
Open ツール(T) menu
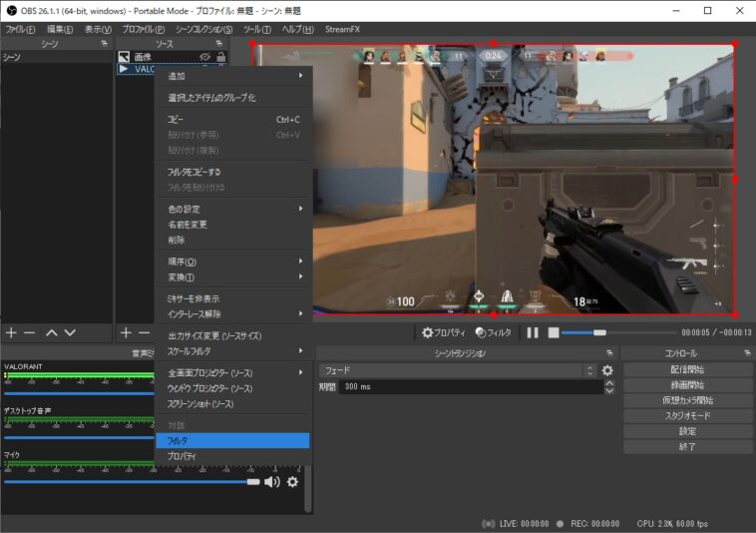click(x=257, y=29)
